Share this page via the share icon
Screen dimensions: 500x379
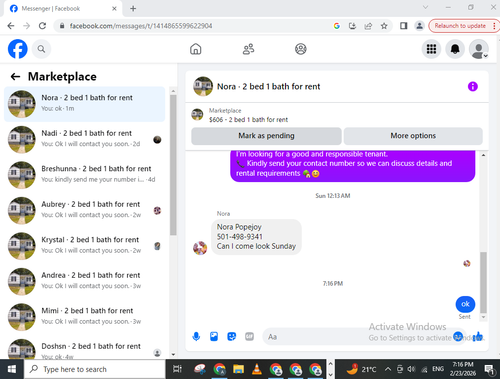click(368, 26)
